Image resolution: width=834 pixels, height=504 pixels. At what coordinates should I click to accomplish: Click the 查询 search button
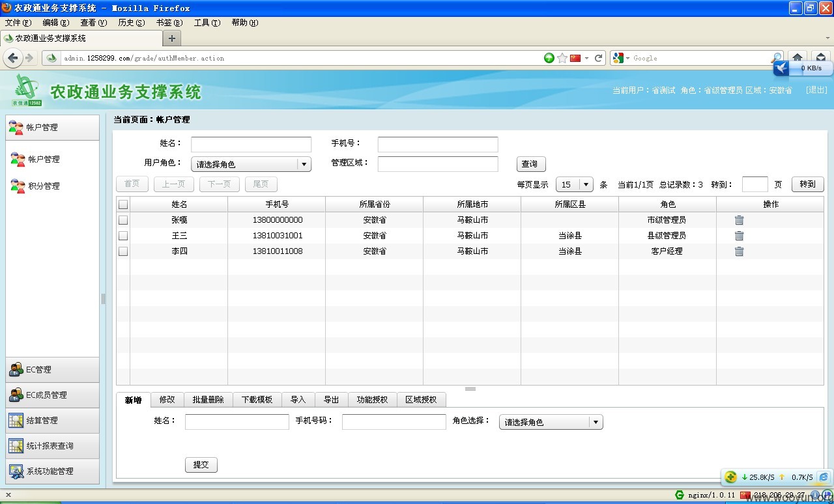[x=531, y=164]
